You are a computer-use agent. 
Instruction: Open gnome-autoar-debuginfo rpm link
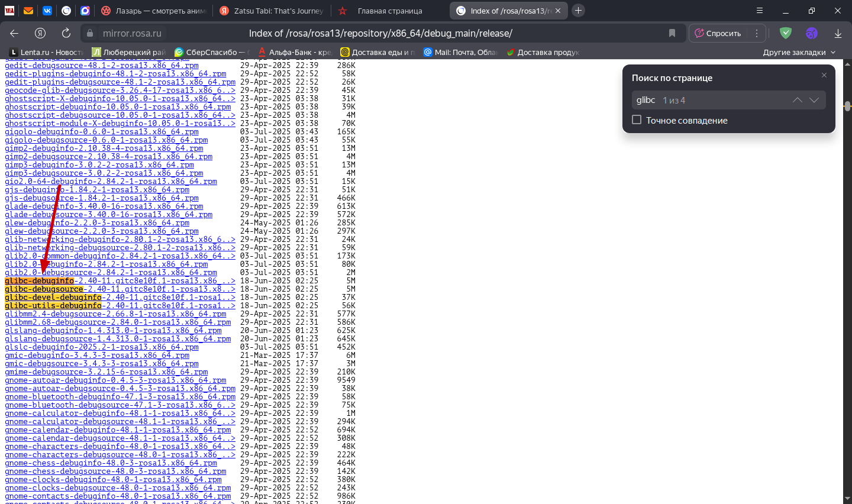click(115, 380)
